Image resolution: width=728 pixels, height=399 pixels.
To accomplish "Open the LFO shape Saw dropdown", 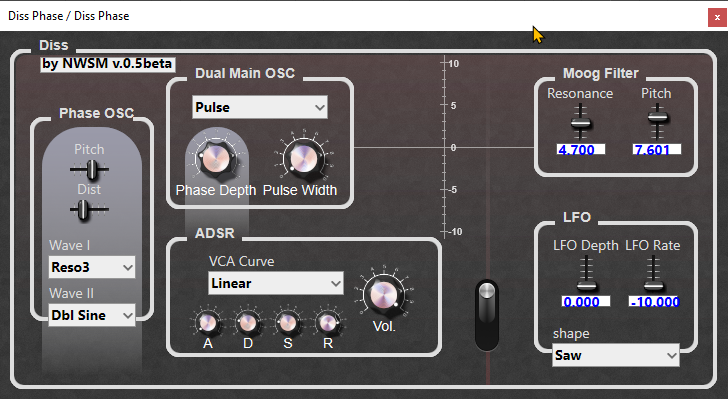I will pyautogui.click(x=616, y=355).
